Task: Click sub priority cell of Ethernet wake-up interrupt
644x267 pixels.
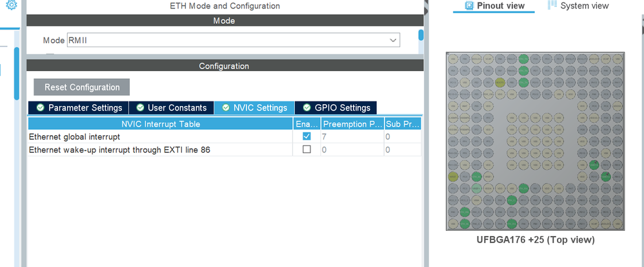Action: point(403,150)
